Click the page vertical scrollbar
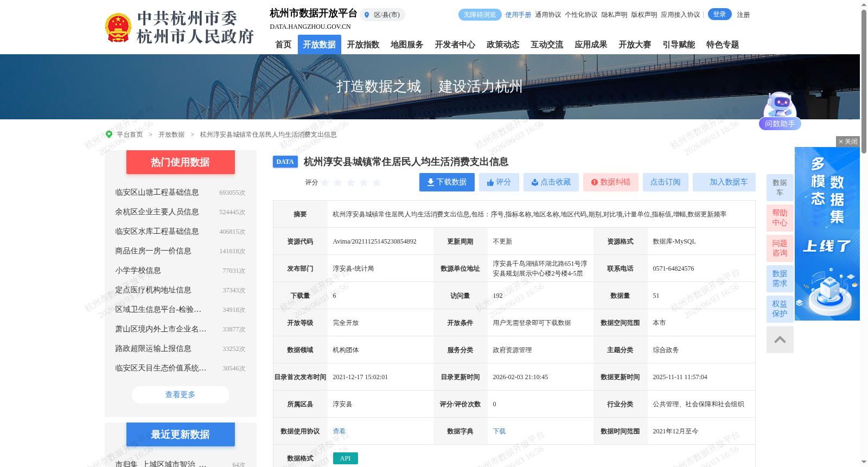 pyautogui.click(x=864, y=81)
